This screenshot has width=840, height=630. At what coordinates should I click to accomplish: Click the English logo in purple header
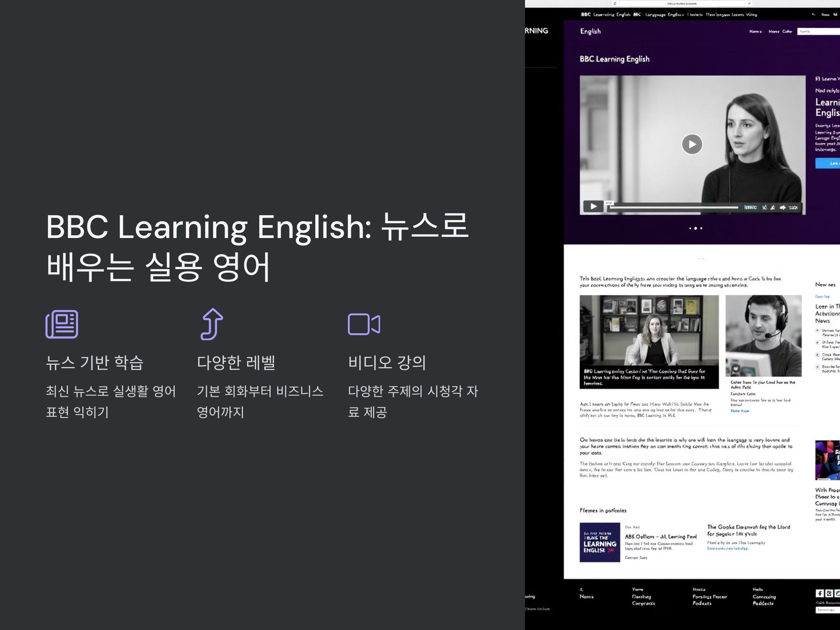click(x=590, y=31)
